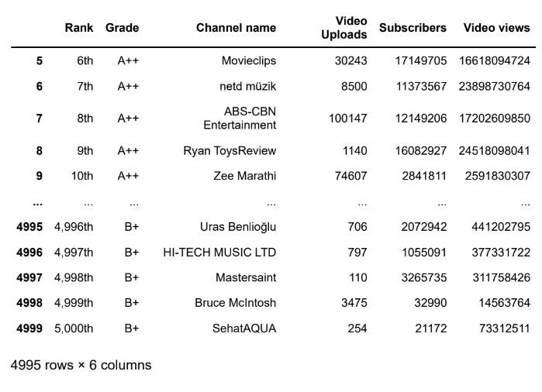
Task: Select the ABS-CBN Entertainment cell
Action: click(240, 118)
